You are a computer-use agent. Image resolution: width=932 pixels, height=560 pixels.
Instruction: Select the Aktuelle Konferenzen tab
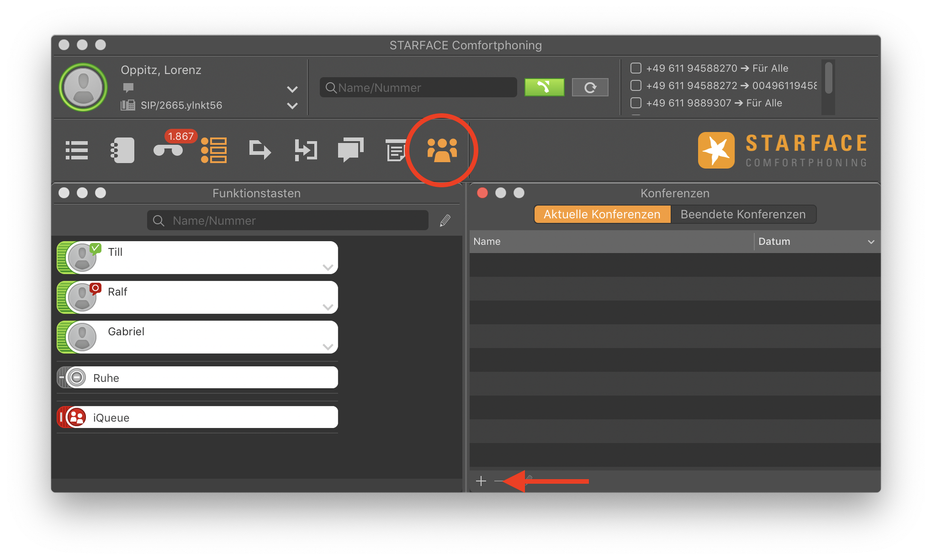[602, 214]
